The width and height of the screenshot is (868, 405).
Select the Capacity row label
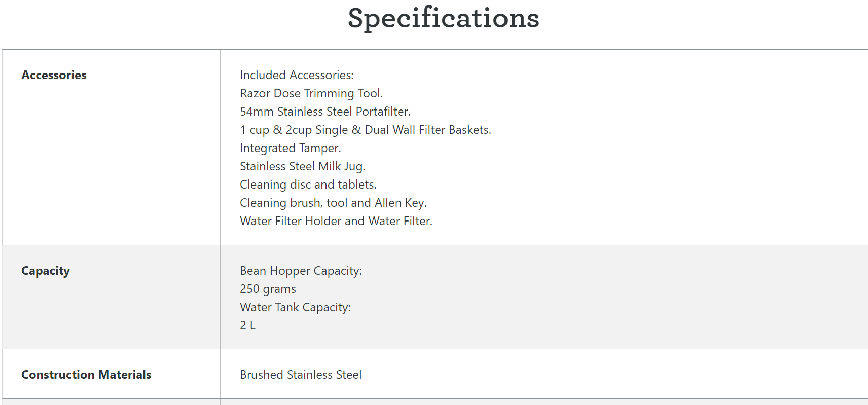coord(46,271)
